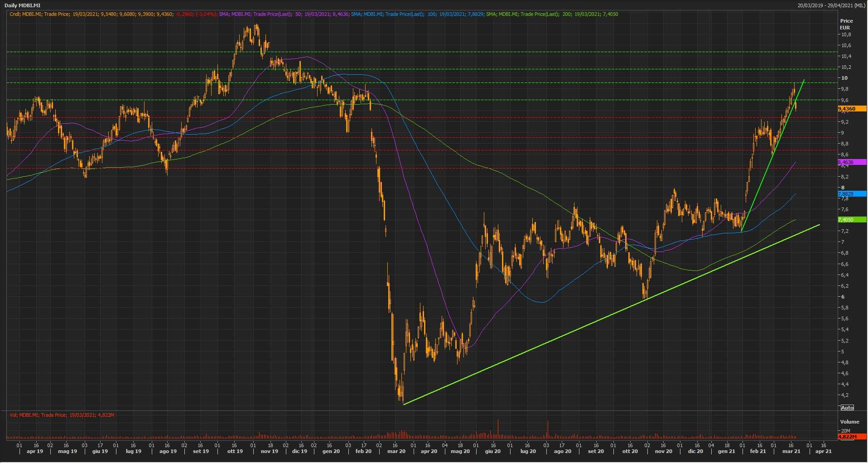Click the purple 8,4636 SMA value tag
This screenshot has height=463, width=868.
pos(852,162)
